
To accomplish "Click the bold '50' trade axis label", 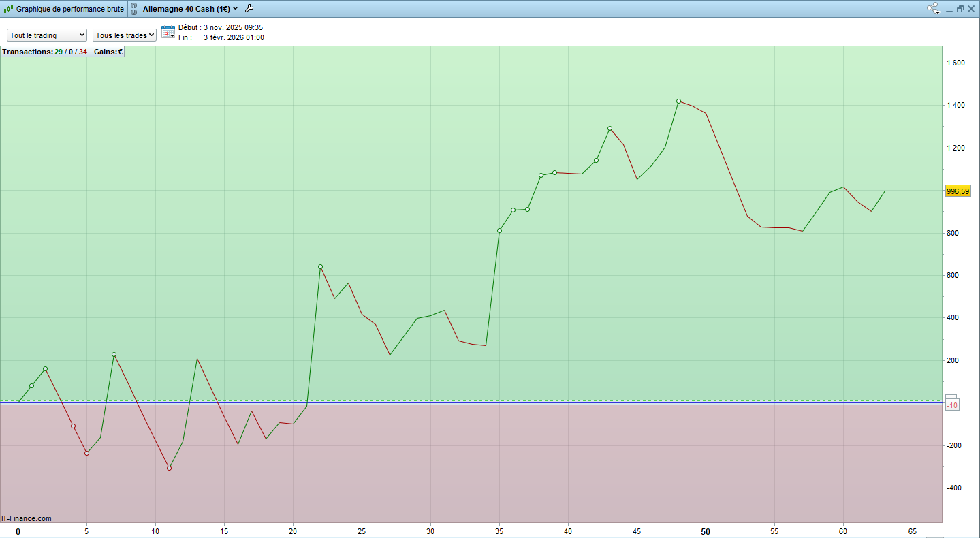I will click(x=706, y=531).
